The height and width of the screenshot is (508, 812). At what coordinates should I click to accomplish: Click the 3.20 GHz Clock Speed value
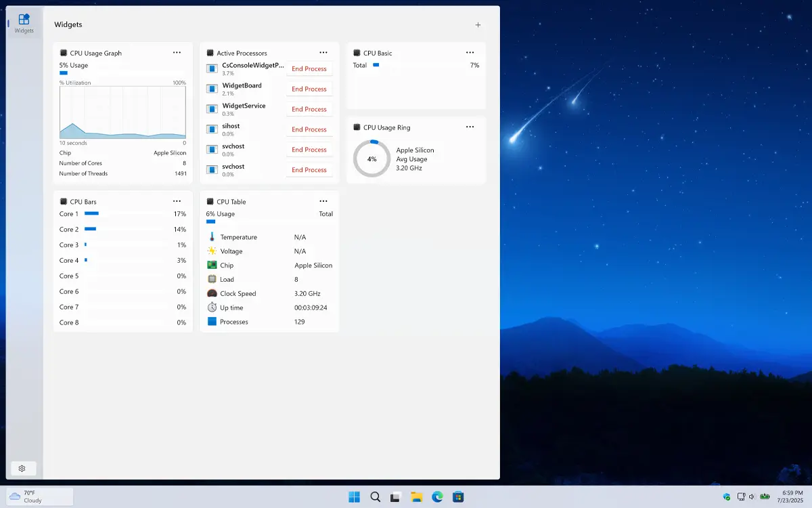tap(307, 293)
